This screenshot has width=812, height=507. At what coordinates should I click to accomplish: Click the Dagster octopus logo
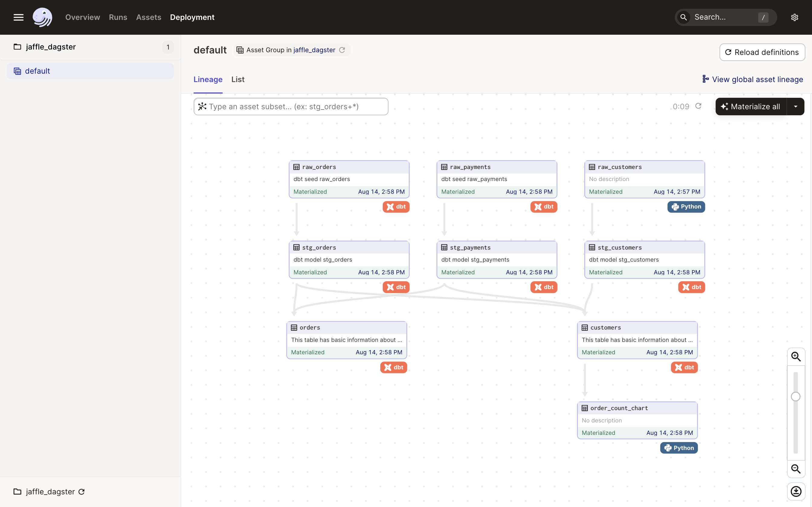tap(42, 17)
